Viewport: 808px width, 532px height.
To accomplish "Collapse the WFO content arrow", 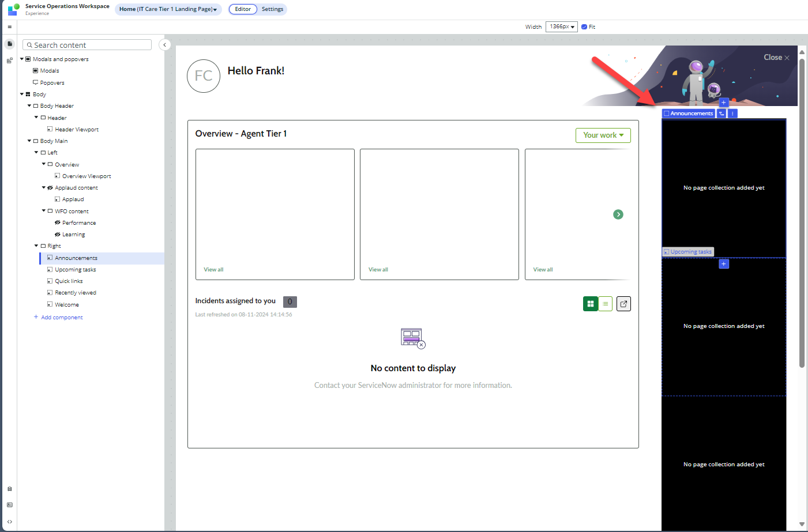I will pos(44,210).
